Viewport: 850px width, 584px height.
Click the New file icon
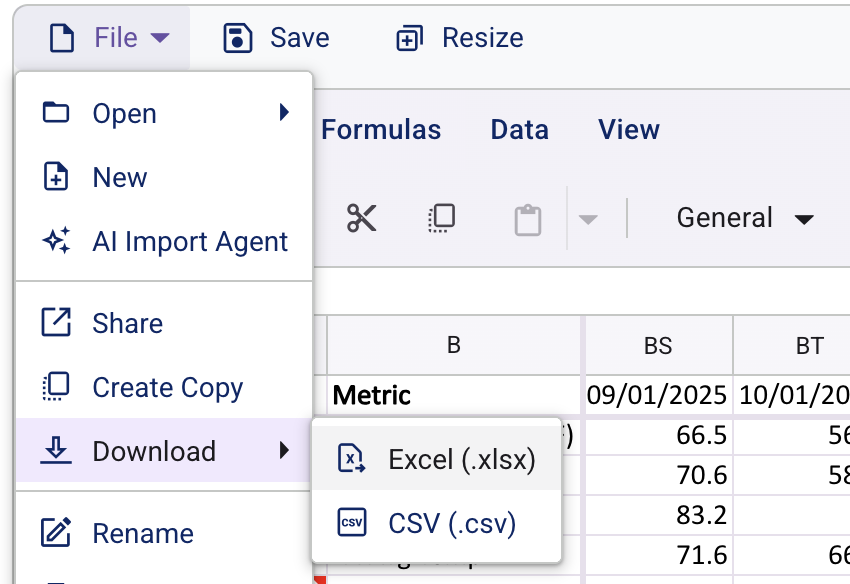click(57, 177)
